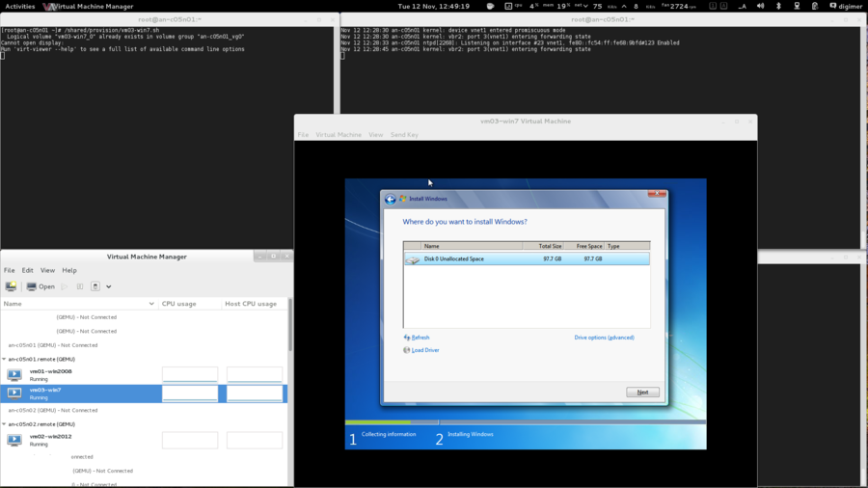Click the Bluetooth icon in top bar
868x488 pixels.
[x=778, y=6]
